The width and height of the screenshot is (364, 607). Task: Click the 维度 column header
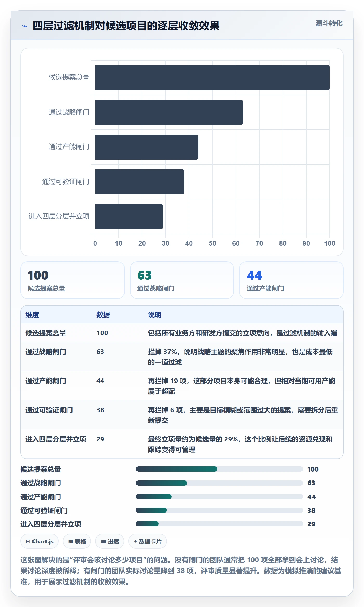[32, 315]
